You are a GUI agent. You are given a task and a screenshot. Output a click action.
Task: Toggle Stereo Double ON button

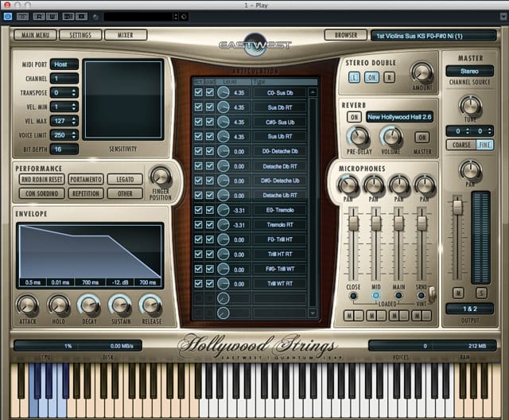point(371,77)
